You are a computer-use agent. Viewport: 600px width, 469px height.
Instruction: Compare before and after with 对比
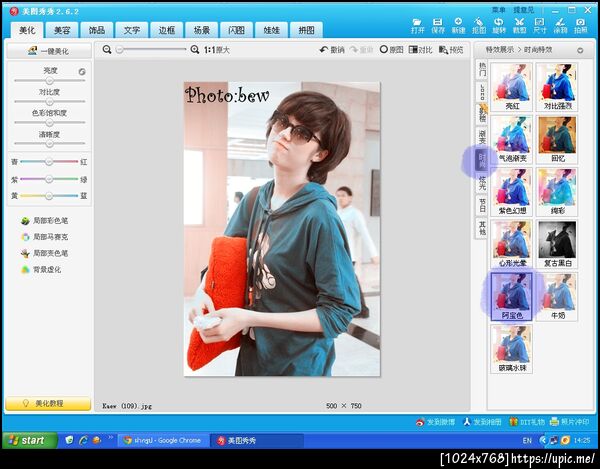point(421,50)
